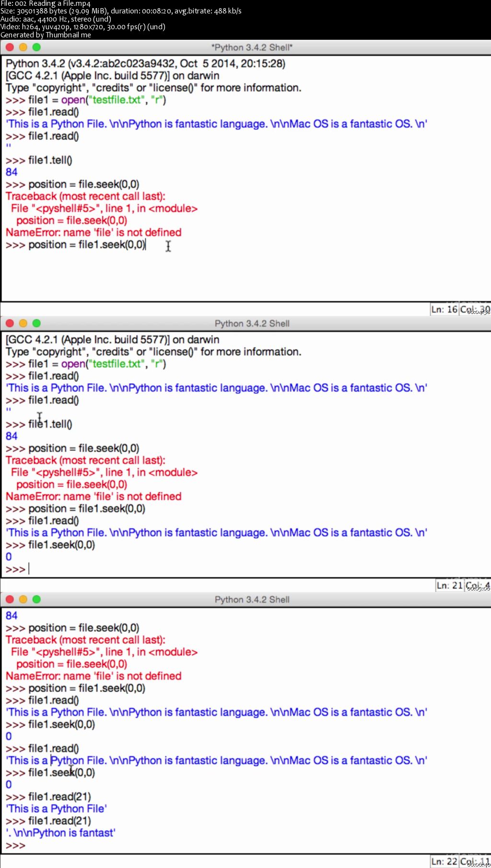The image size is (491, 868).
Task: Click the red close button of the window showing Ln: 22
Action: [x=10, y=599]
